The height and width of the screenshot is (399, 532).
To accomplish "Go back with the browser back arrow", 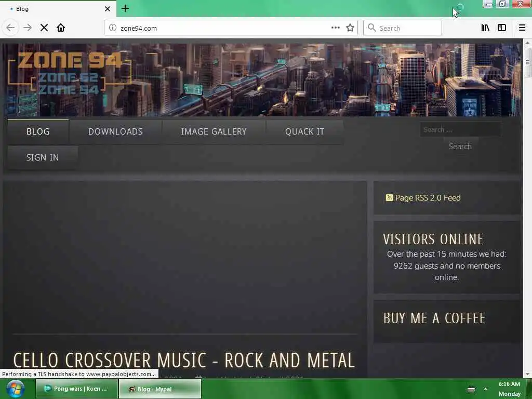I will click(10, 28).
